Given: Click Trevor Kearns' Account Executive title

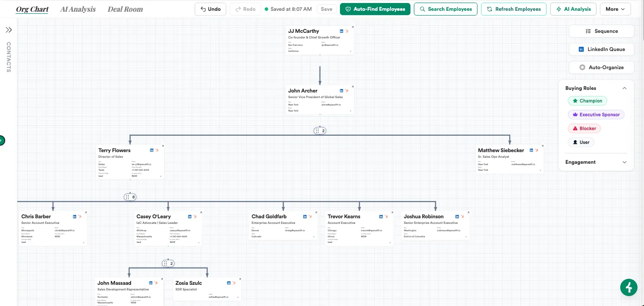Looking at the screenshot, I should pos(341,223).
